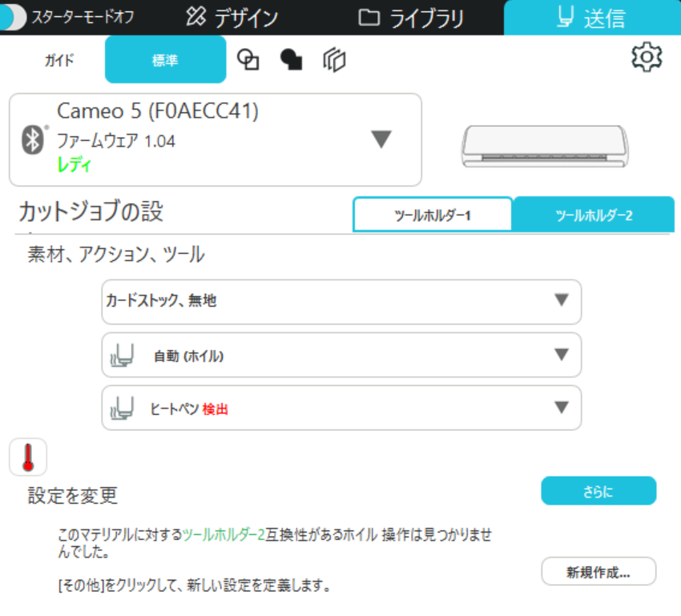Screen dimensions: 681x616
Task: Click the heat pen icon beside 自動 (ホイル)
Action: click(x=122, y=356)
